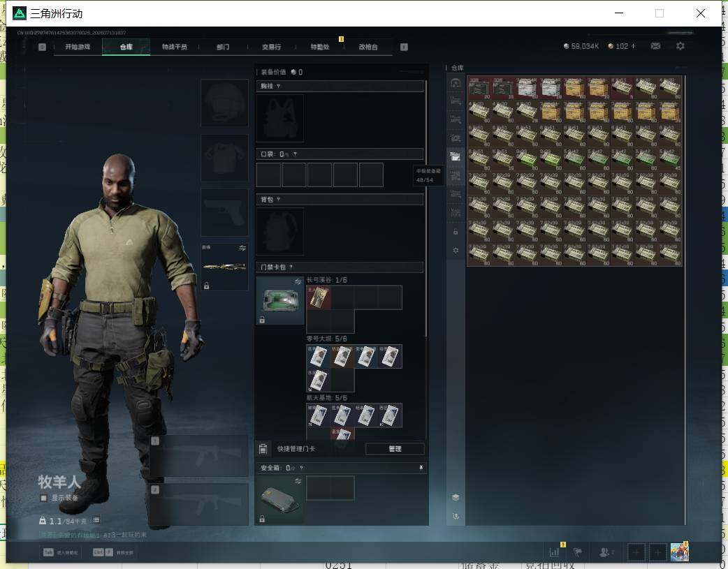Select the first keycard under 航天基地

point(319,415)
